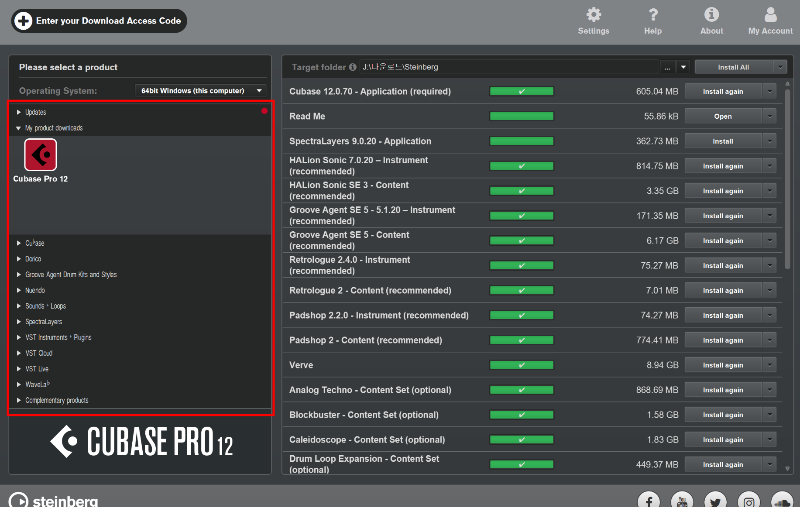This screenshot has width=800, height=507.
Task: Click the Target folder path field
Action: tap(509, 67)
